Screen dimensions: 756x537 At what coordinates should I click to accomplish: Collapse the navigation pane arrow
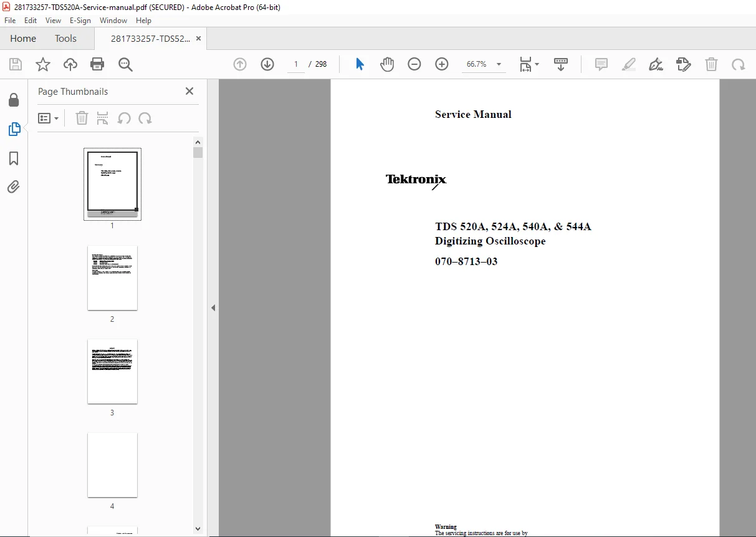pyautogui.click(x=213, y=307)
